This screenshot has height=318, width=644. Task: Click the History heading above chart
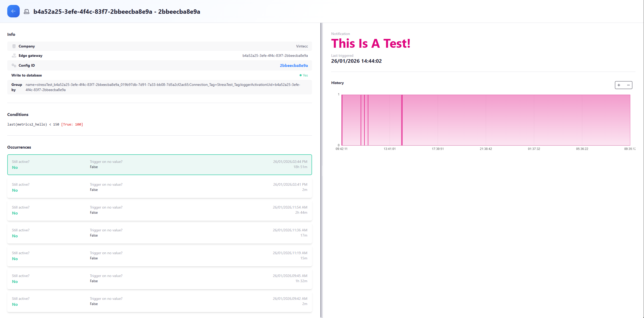[337, 83]
